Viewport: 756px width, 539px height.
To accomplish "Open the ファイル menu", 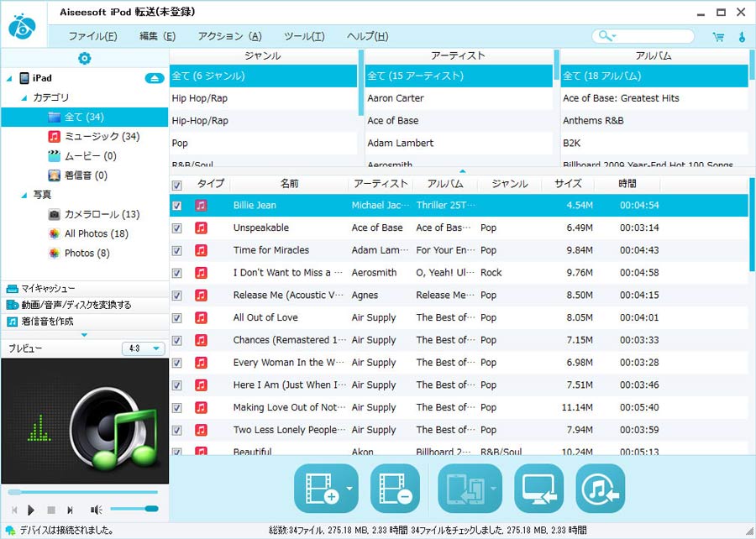I will [92, 36].
